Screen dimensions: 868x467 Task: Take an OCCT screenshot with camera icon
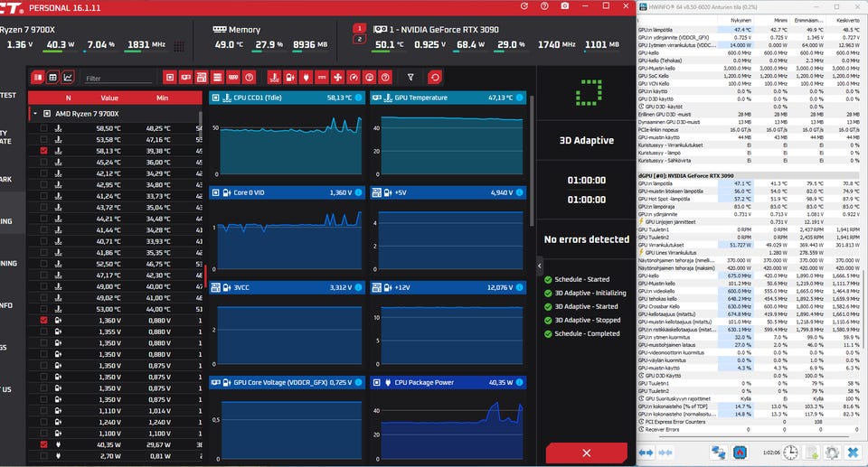(x=564, y=6)
